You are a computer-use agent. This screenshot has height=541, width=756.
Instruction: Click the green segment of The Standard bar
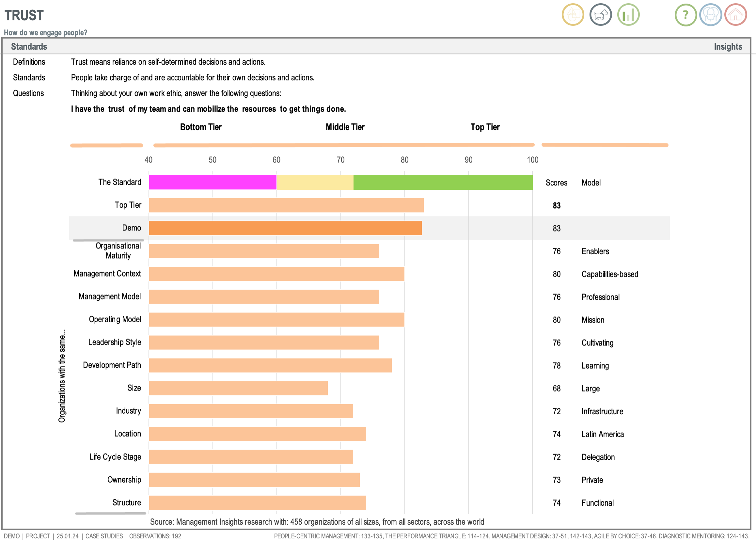443,182
